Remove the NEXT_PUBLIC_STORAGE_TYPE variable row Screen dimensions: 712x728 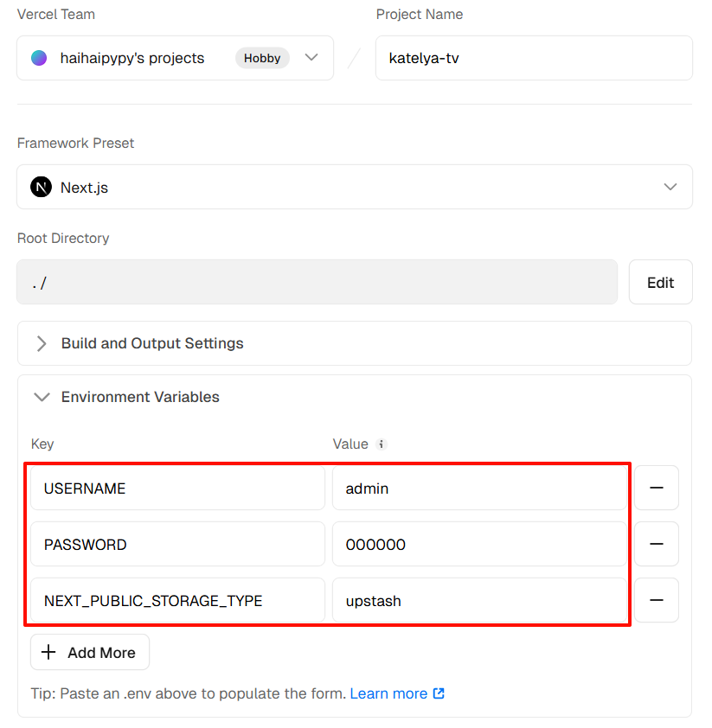[x=656, y=601]
